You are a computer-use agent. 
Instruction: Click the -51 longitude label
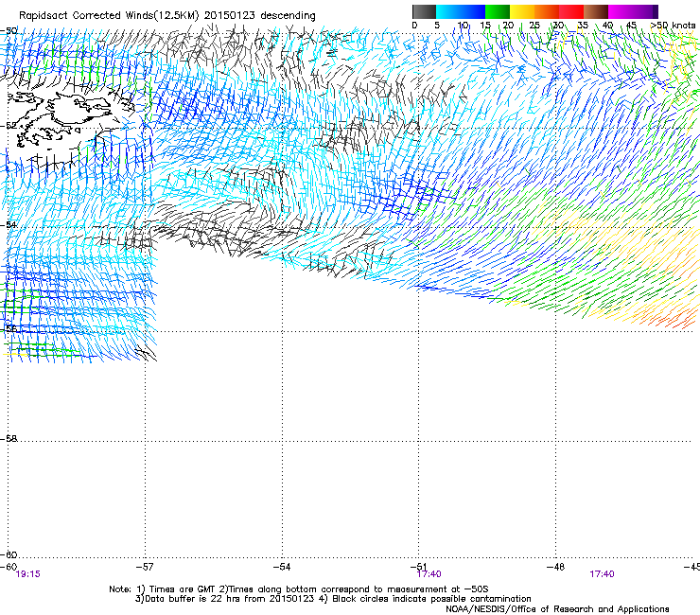click(x=418, y=567)
